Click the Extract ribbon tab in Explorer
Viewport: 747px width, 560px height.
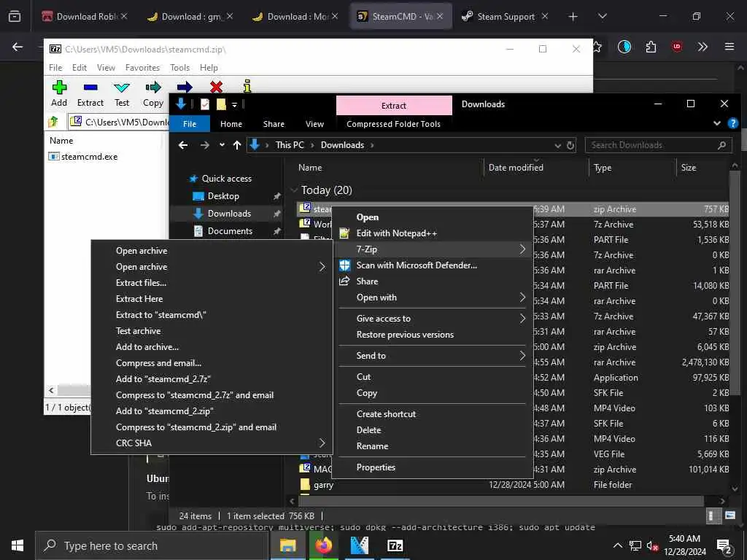click(394, 105)
